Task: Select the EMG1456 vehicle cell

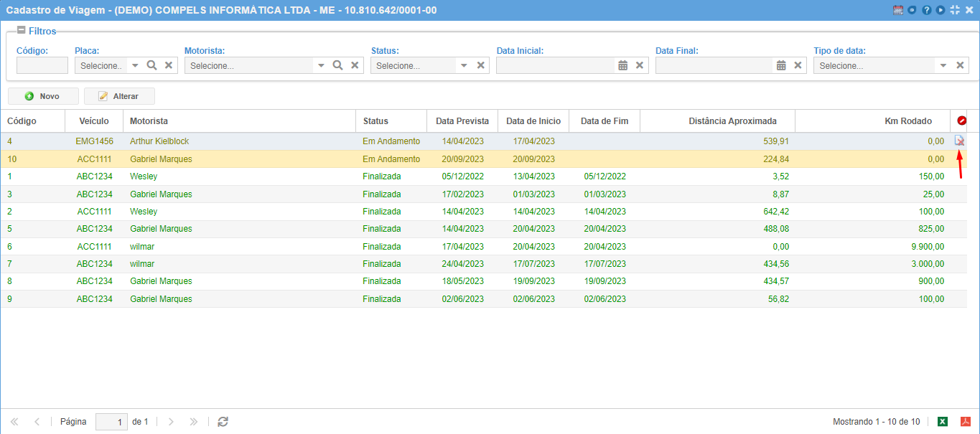Action: [94, 141]
